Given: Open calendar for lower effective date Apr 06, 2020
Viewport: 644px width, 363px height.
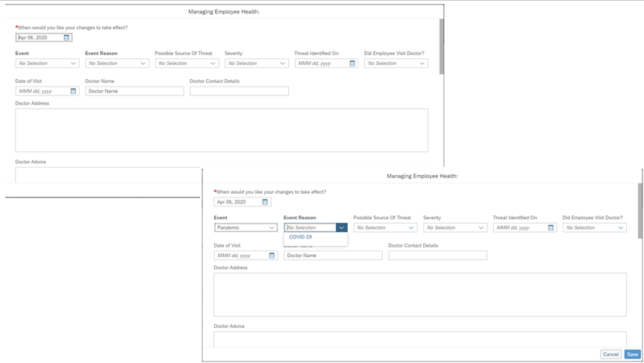Looking at the screenshot, I should [x=265, y=202].
